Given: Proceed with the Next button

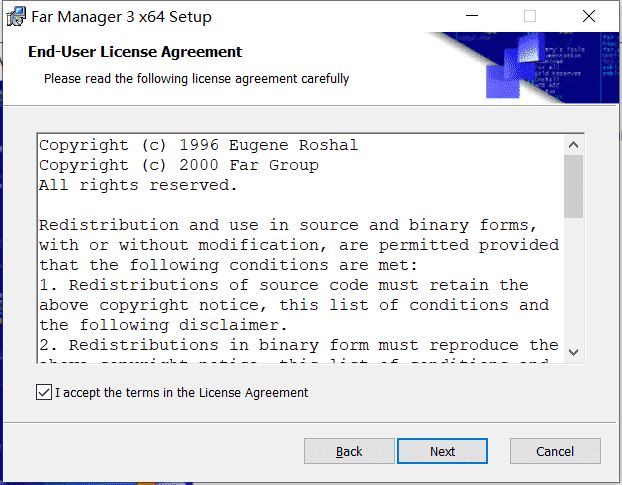Looking at the screenshot, I should pyautogui.click(x=442, y=451).
